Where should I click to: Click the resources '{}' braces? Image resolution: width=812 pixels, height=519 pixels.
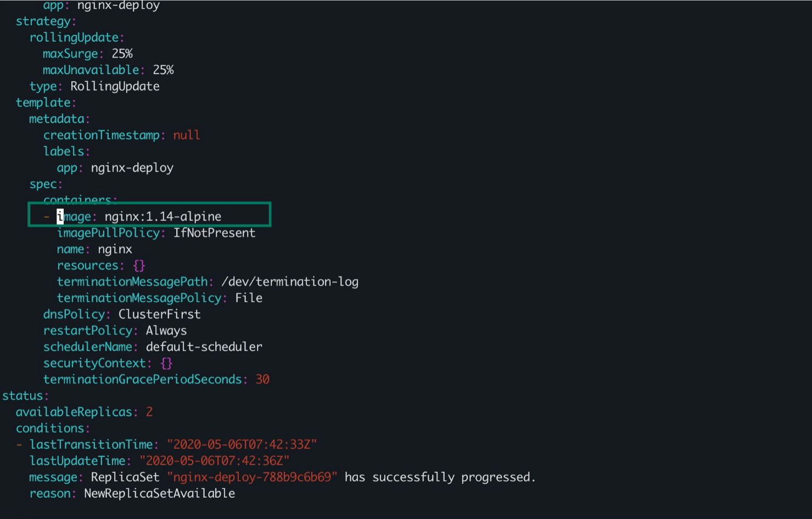coord(139,266)
